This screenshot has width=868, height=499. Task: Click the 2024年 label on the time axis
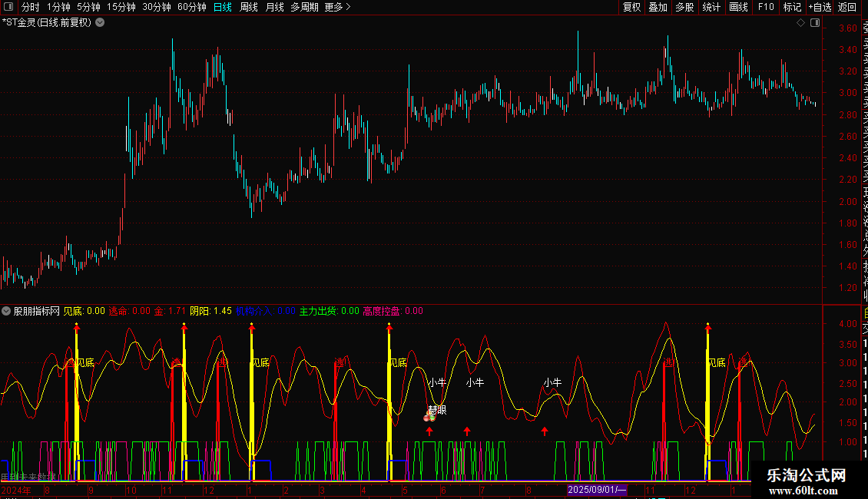16,490
